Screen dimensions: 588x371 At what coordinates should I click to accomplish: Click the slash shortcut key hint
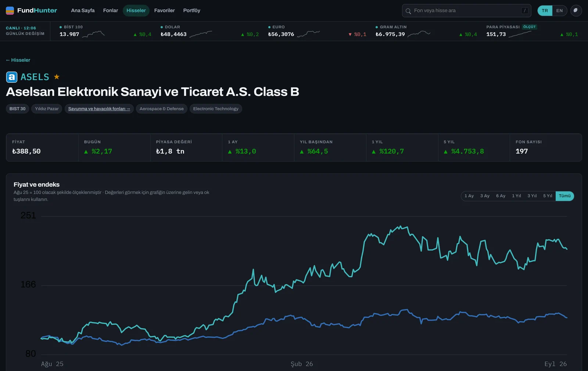pyautogui.click(x=525, y=11)
